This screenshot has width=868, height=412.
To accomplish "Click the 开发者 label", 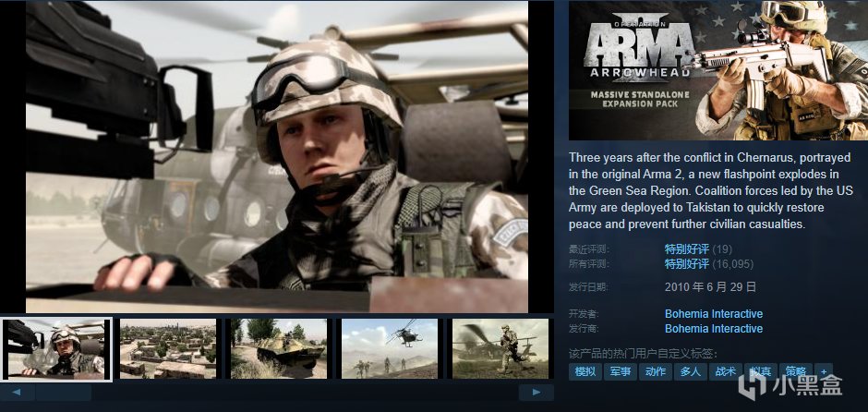I will coord(584,314).
